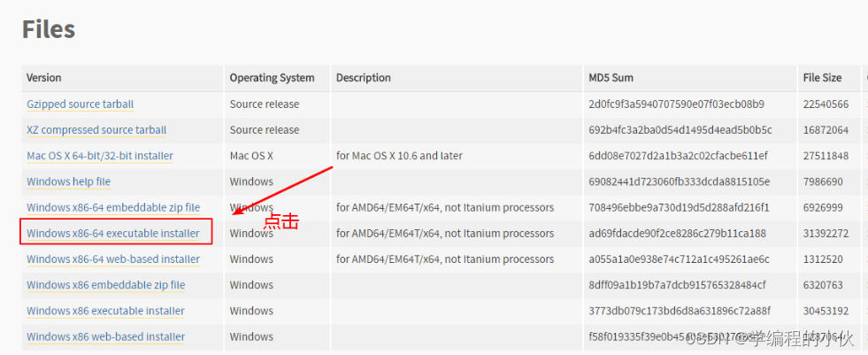Click Windows x86-64 executable installer link
This screenshot has height=355, width=868.
tap(113, 233)
